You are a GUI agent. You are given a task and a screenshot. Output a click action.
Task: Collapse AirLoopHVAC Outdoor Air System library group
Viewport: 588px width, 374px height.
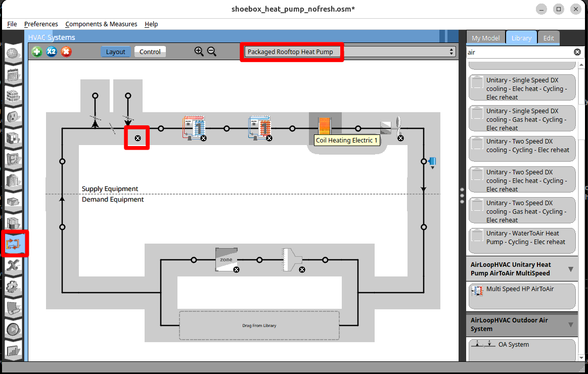click(x=570, y=324)
